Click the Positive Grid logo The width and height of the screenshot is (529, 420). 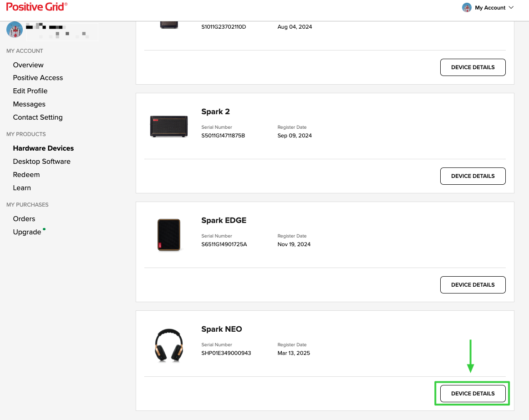pos(37,7)
